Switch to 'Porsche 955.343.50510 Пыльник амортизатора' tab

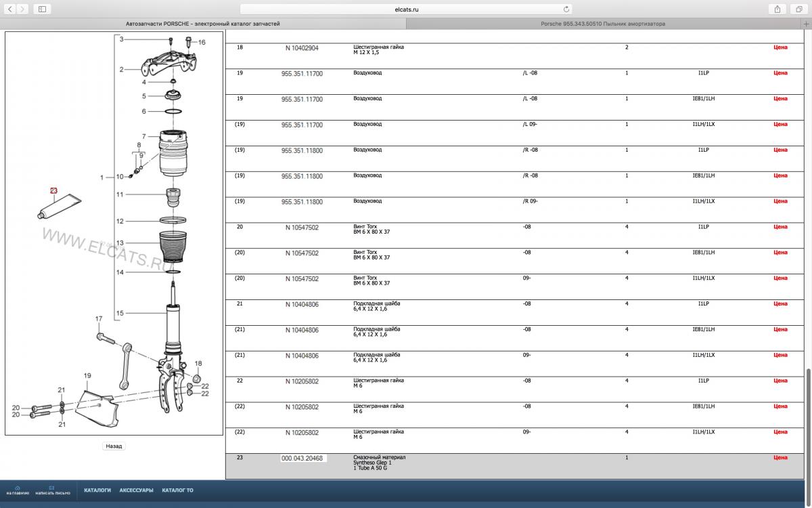pos(602,24)
